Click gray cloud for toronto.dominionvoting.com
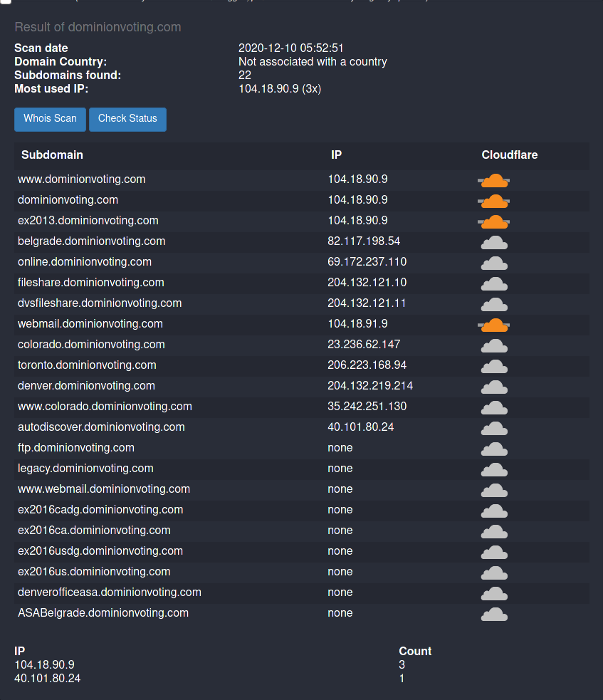Image resolution: width=603 pixels, height=700 pixels. coord(494,366)
